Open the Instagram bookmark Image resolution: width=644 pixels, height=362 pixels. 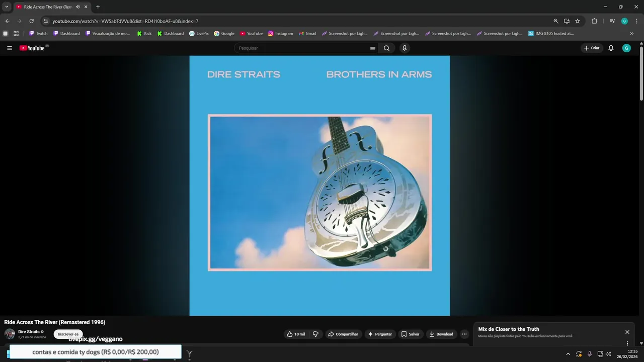(x=280, y=34)
